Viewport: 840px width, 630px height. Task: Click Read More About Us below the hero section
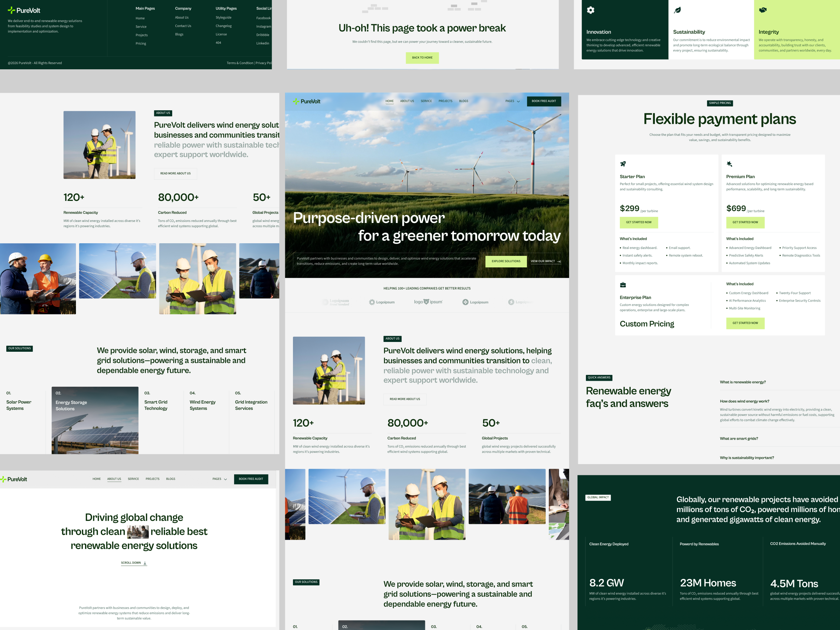point(405,399)
